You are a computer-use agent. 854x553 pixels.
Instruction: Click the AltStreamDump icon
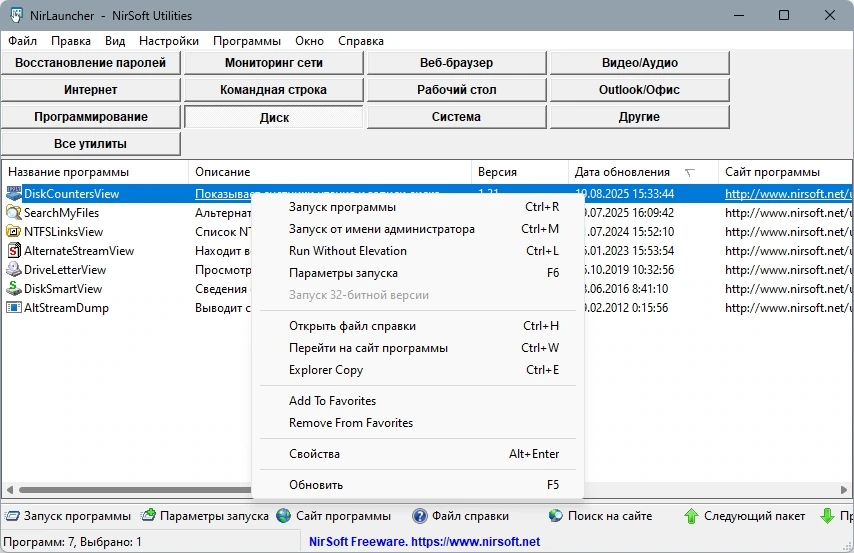[x=14, y=308]
